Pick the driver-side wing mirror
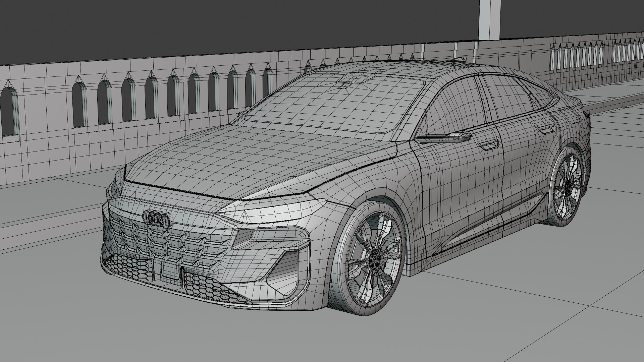The image size is (644, 362). pos(444,137)
